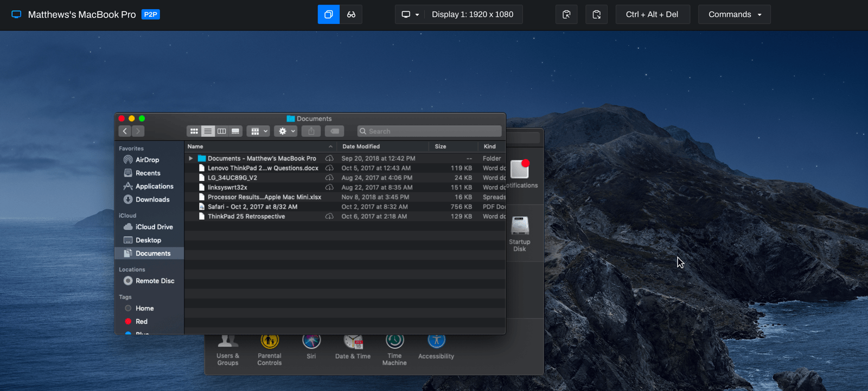The height and width of the screenshot is (391, 868).
Task: Select Safari - Oct 2, 2017 at 8/32 AM
Action: pos(345,206)
